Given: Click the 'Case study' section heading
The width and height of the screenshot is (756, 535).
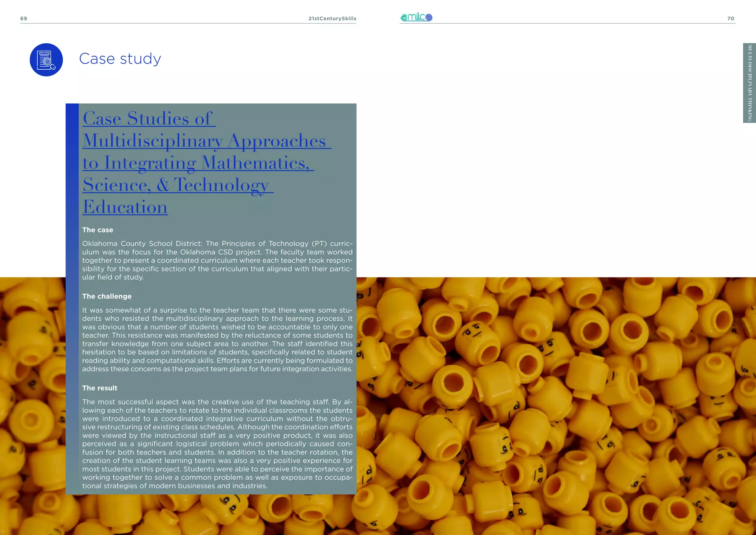Looking at the screenshot, I should (x=120, y=59).
